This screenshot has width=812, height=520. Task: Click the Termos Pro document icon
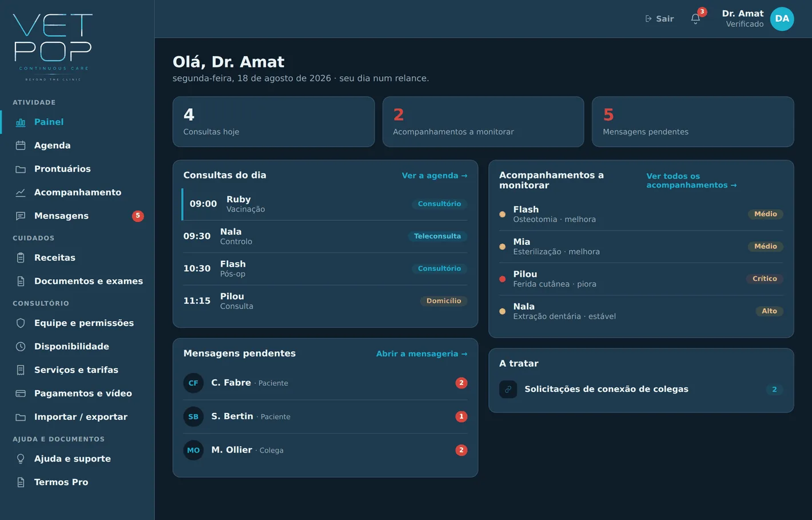click(x=21, y=482)
